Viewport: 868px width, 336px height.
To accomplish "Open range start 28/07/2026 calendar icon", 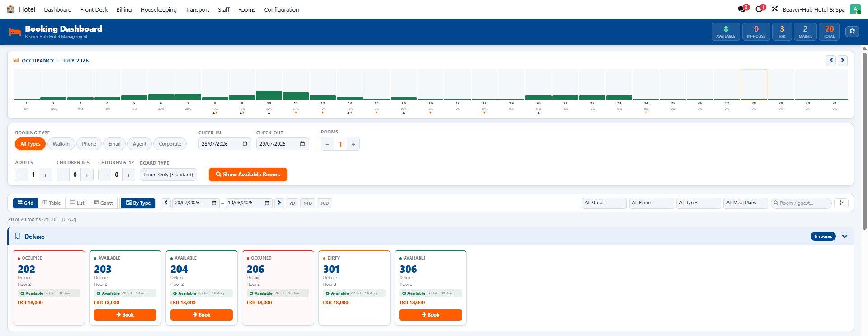I will coord(214,203).
